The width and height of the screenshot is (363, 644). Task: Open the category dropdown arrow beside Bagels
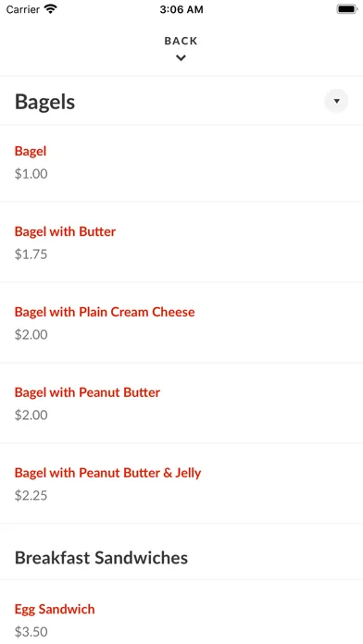(x=336, y=101)
